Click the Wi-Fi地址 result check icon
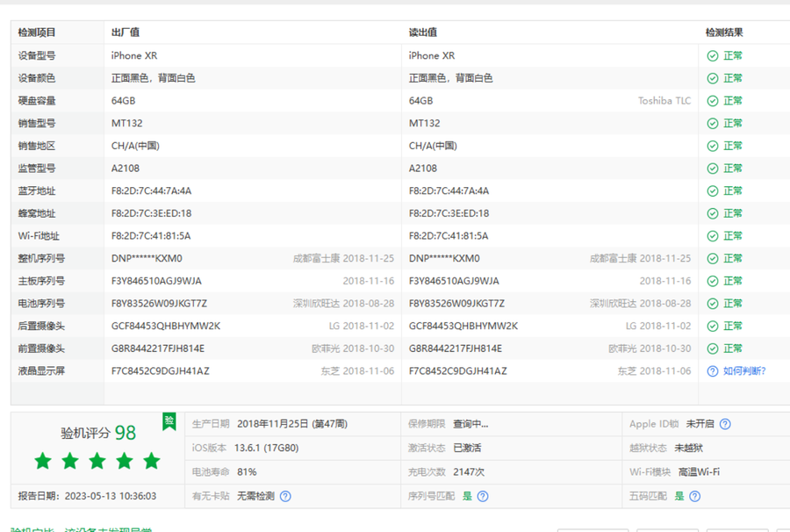This screenshot has height=532, width=790. tap(713, 236)
